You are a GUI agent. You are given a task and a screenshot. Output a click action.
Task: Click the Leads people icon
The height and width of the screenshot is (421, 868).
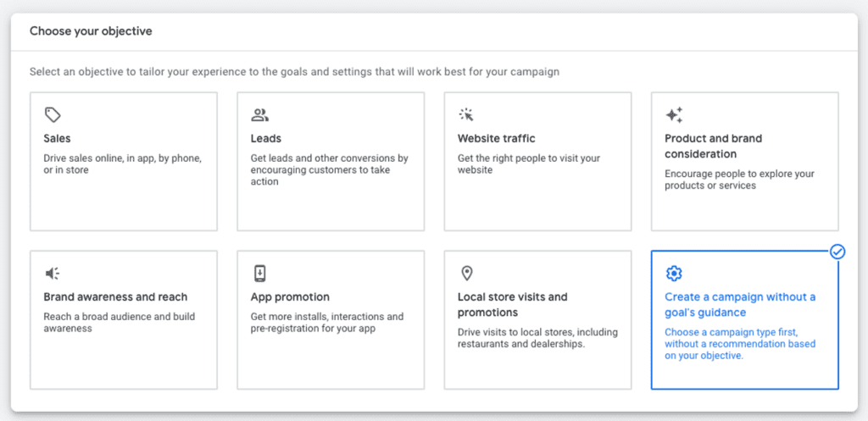click(x=259, y=115)
